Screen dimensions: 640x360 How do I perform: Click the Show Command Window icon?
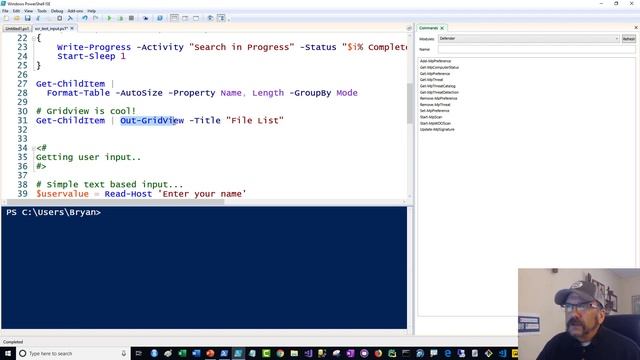coord(210,18)
